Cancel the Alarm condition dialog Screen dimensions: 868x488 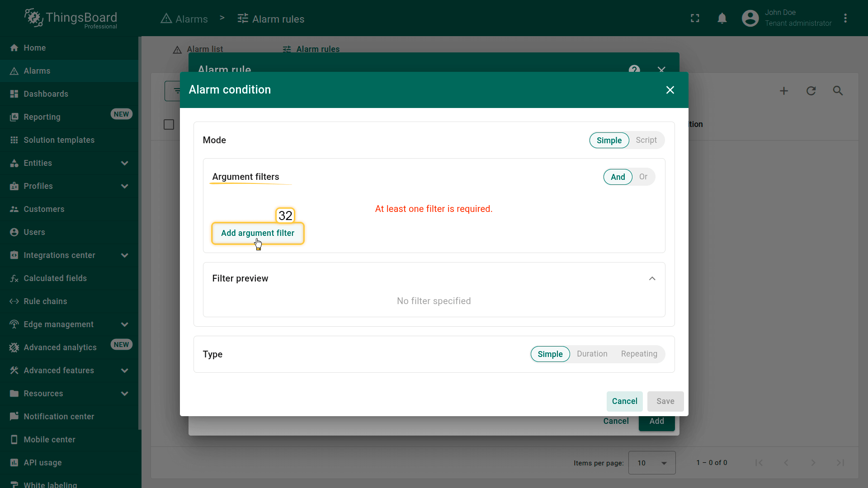click(624, 401)
